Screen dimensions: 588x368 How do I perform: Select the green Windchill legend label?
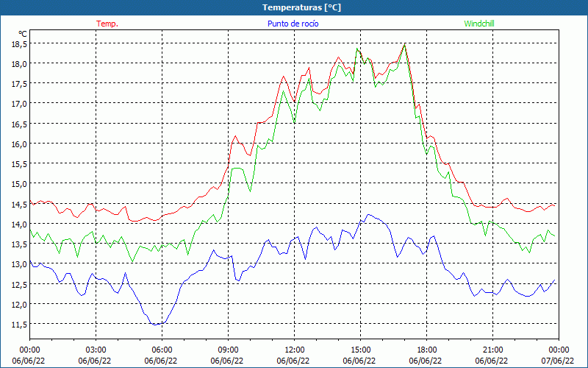(x=479, y=24)
